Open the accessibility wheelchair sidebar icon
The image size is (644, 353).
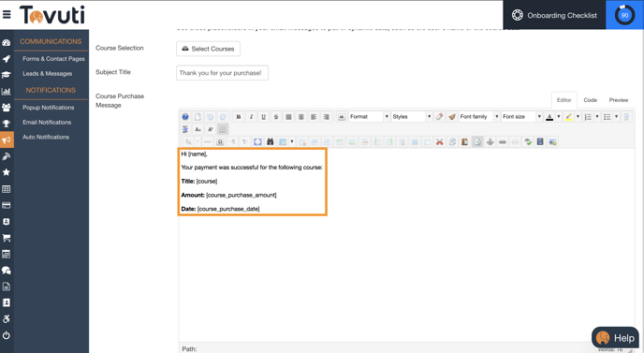tap(7, 319)
